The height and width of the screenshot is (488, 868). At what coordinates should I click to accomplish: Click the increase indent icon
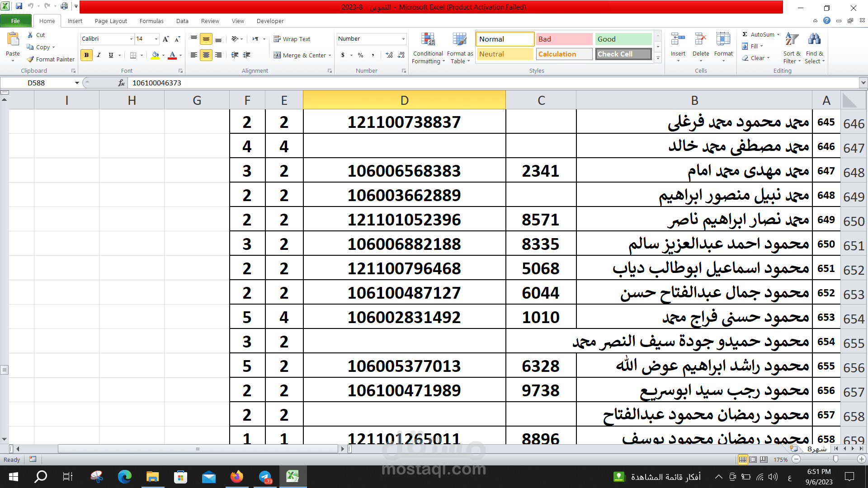tap(247, 55)
